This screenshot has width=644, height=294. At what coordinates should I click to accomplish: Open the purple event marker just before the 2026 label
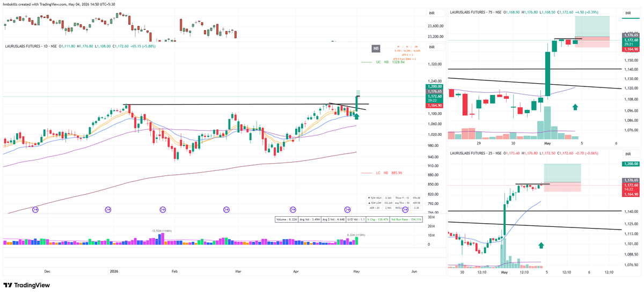(x=107, y=209)
